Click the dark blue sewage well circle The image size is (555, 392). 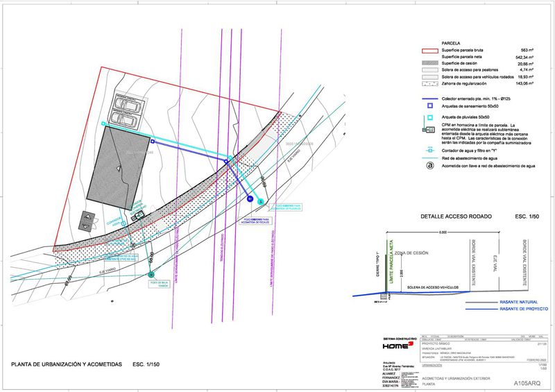coord(250,198)
